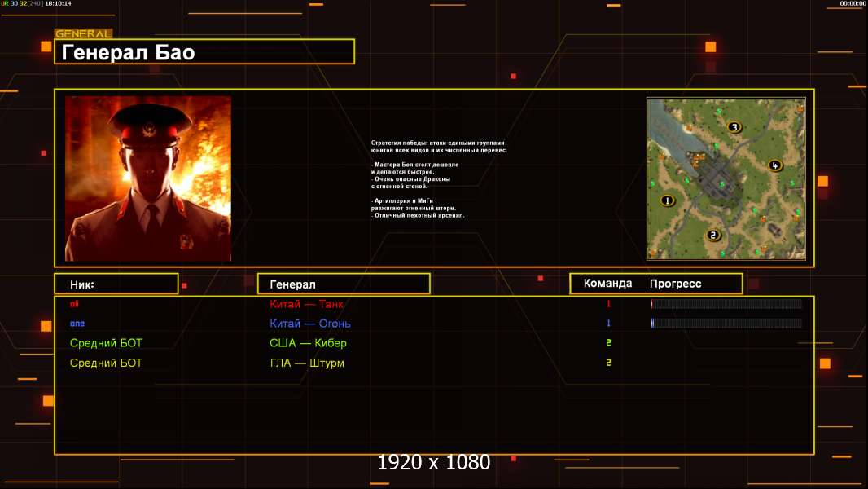
Task: Click the "ГЛА — Штурм" general entry
Action: pyautogui.click(x=307, y=363)
